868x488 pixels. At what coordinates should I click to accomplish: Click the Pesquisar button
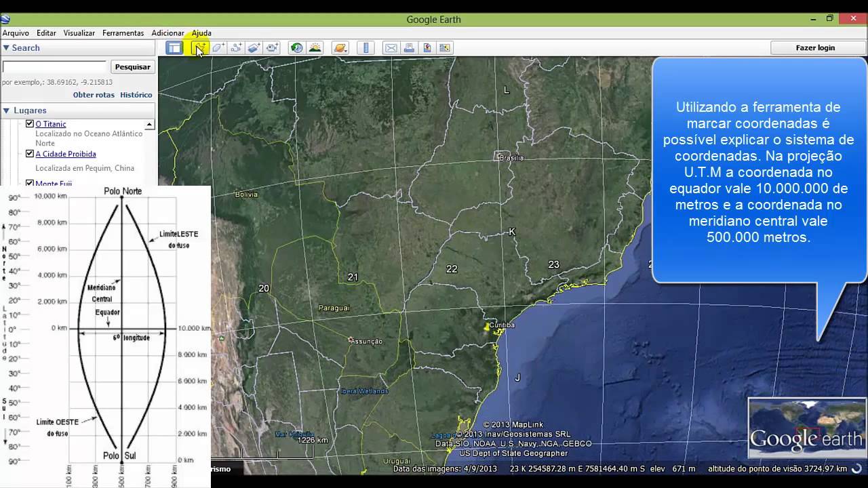click(133, 67)
